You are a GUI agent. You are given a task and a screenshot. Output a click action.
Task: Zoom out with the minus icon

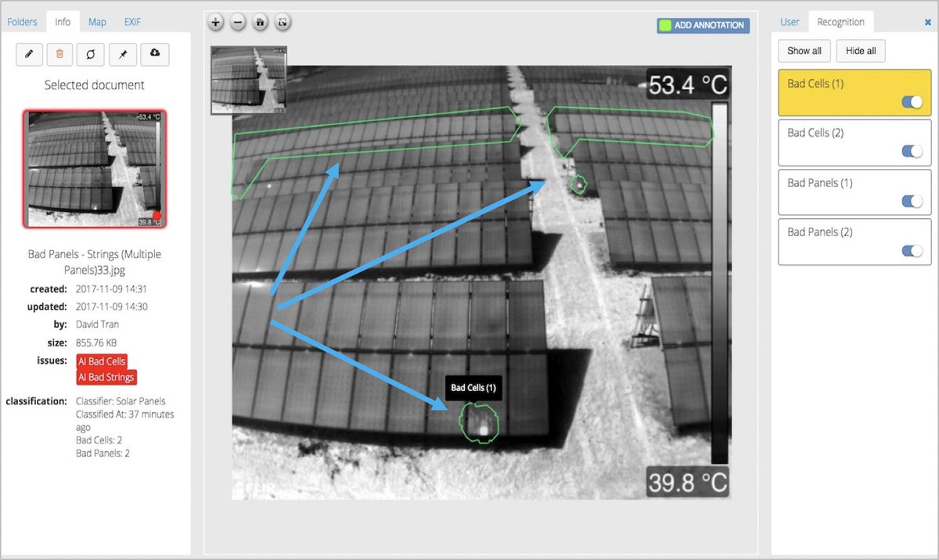click(x=239, y=23)
